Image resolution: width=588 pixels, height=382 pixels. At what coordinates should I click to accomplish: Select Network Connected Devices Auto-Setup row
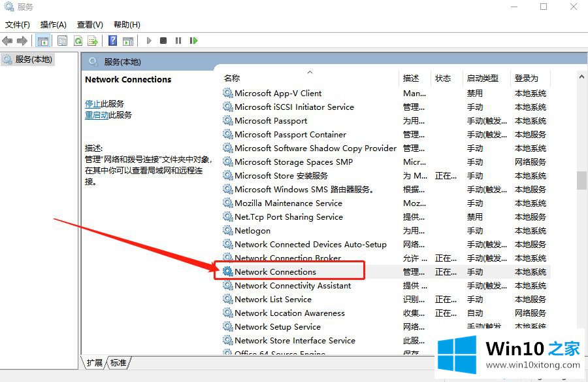pyautogui.click(x=385, y=244)
